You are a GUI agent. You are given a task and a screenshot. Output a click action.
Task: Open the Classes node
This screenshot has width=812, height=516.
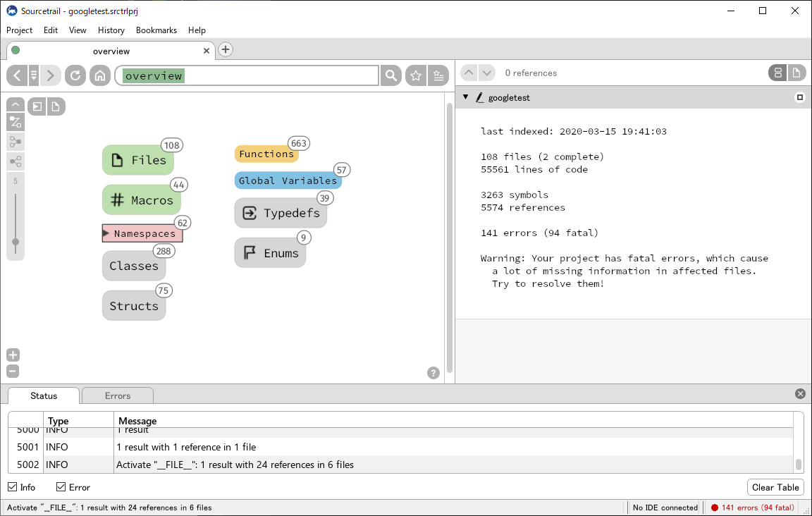(134, 266)
